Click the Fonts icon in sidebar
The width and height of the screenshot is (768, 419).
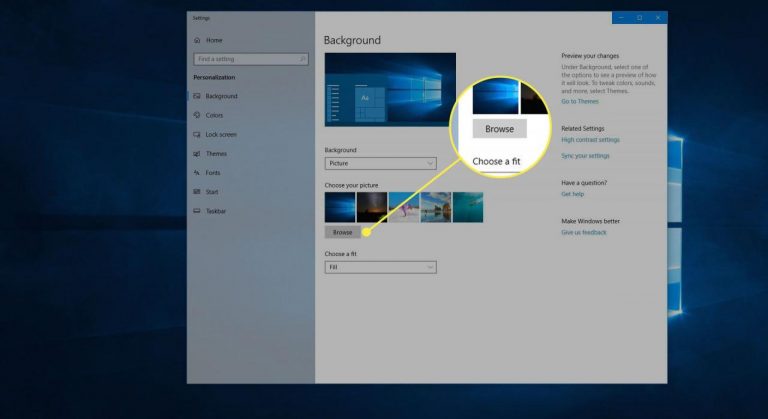197,173
